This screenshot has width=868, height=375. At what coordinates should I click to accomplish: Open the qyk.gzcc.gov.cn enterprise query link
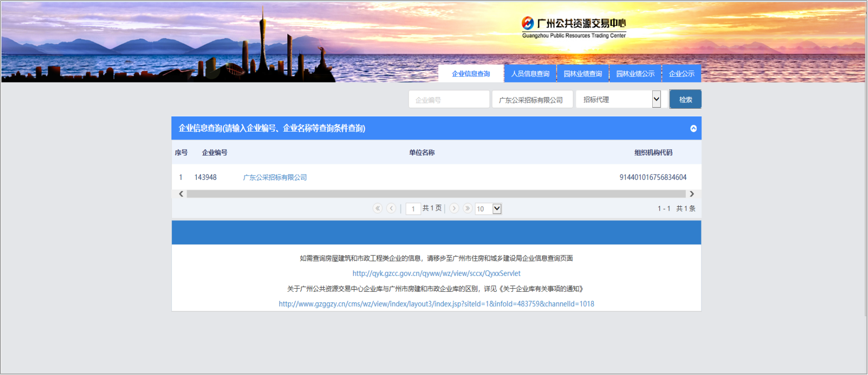436,274
